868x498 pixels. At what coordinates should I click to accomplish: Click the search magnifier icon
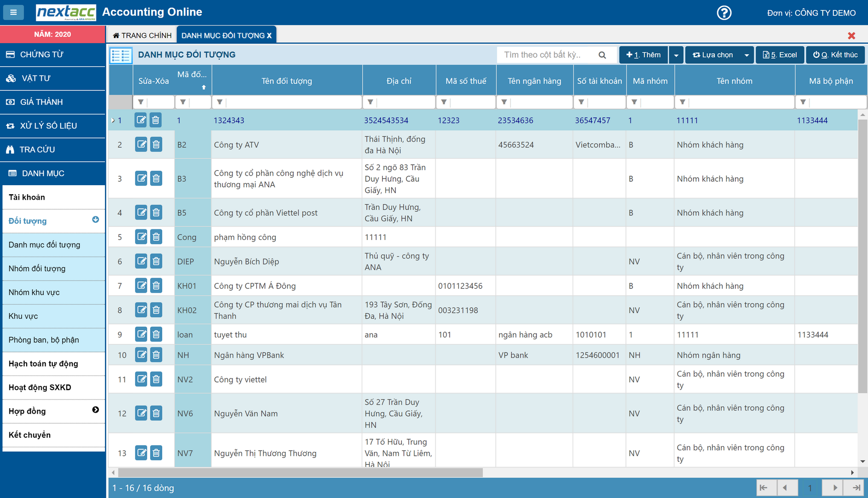602,55
